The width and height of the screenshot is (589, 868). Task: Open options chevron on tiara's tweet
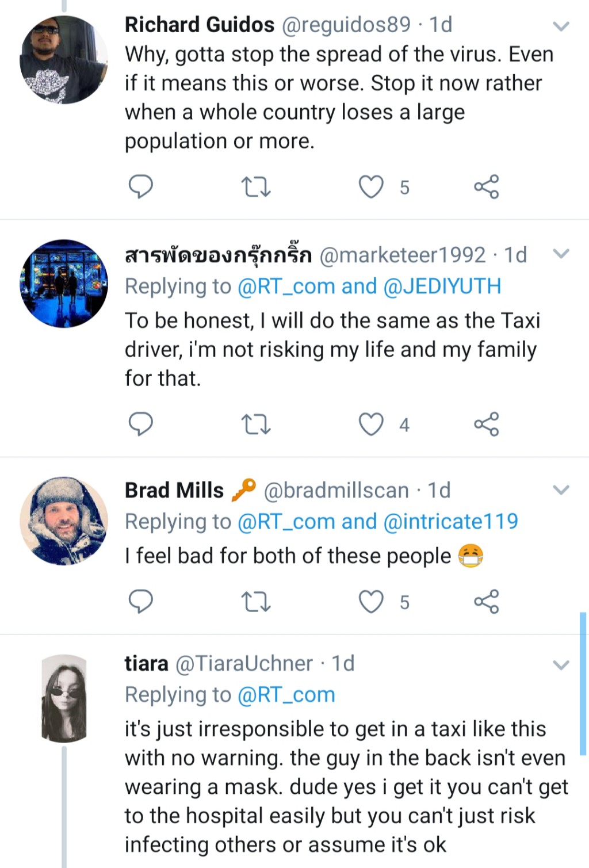[561, 666]
